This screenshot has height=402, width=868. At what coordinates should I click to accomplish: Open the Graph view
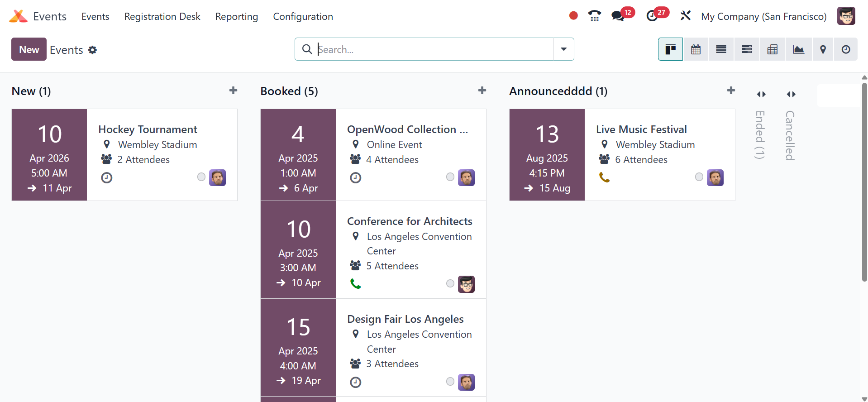click(798, 49)
